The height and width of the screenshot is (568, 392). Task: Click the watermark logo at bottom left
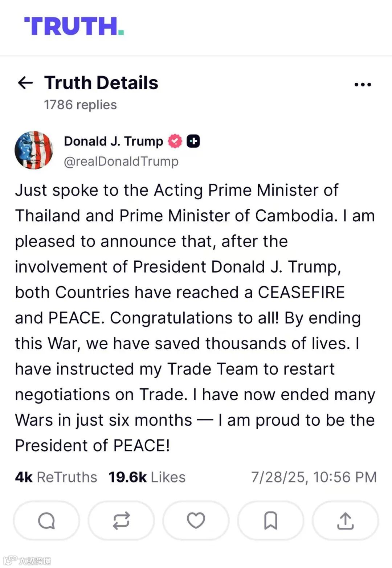click(27, 560)
